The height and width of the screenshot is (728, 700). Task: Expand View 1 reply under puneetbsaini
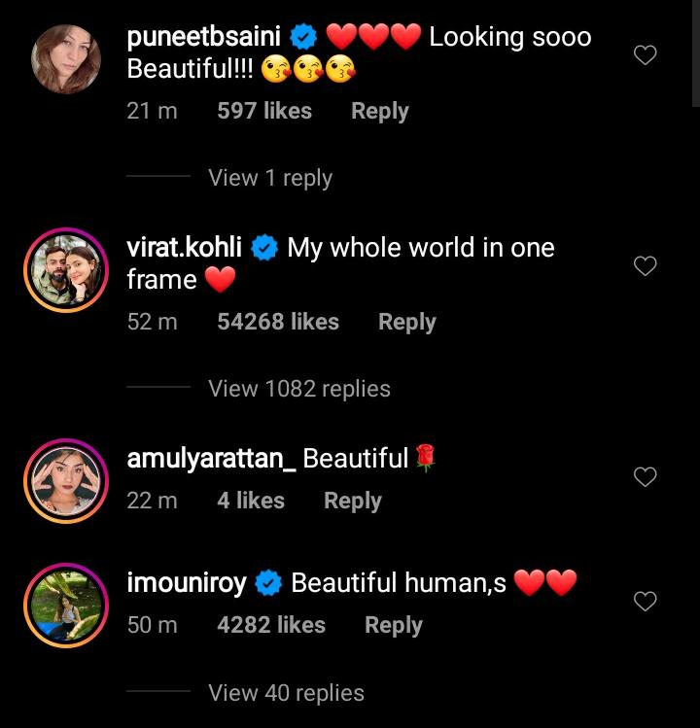click(270, 178)
